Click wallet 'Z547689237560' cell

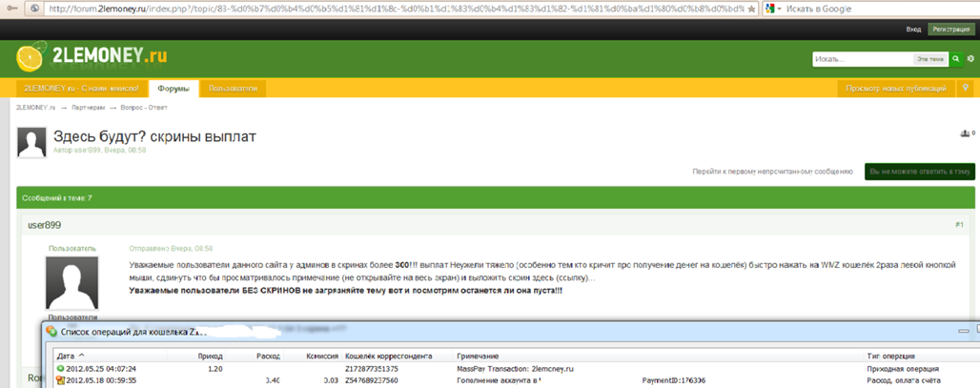[372, 380]
